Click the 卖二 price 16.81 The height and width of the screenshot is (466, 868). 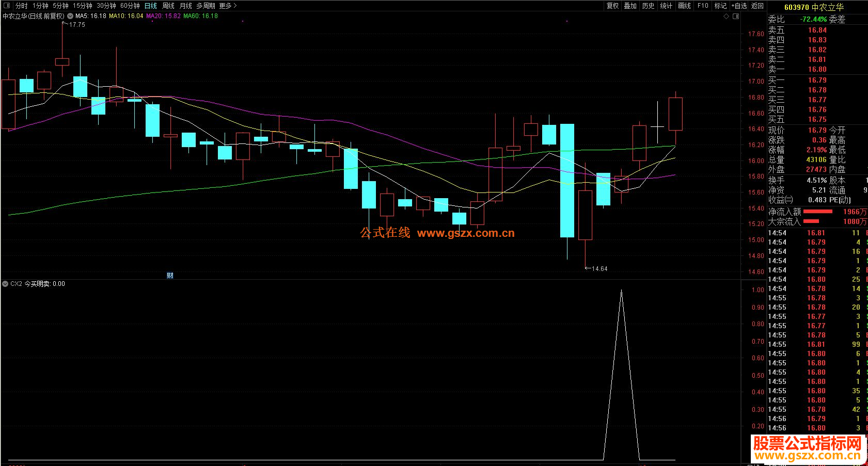817,59
